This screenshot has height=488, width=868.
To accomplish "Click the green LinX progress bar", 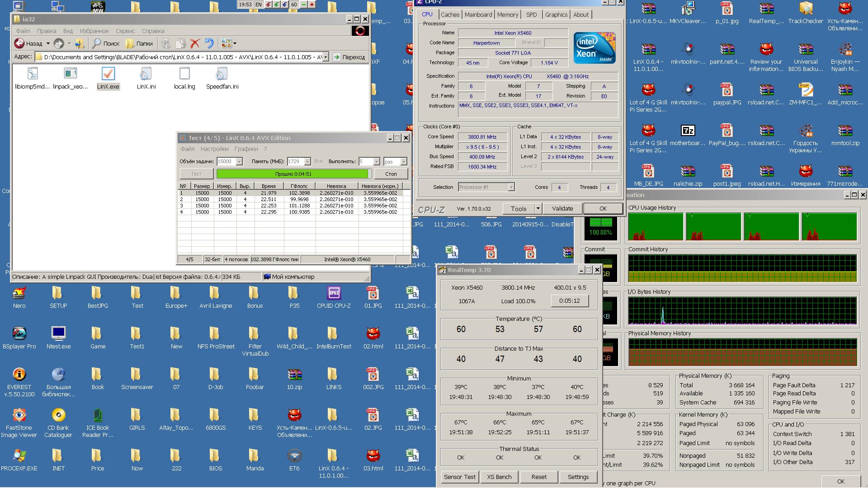I will point(292,174).
